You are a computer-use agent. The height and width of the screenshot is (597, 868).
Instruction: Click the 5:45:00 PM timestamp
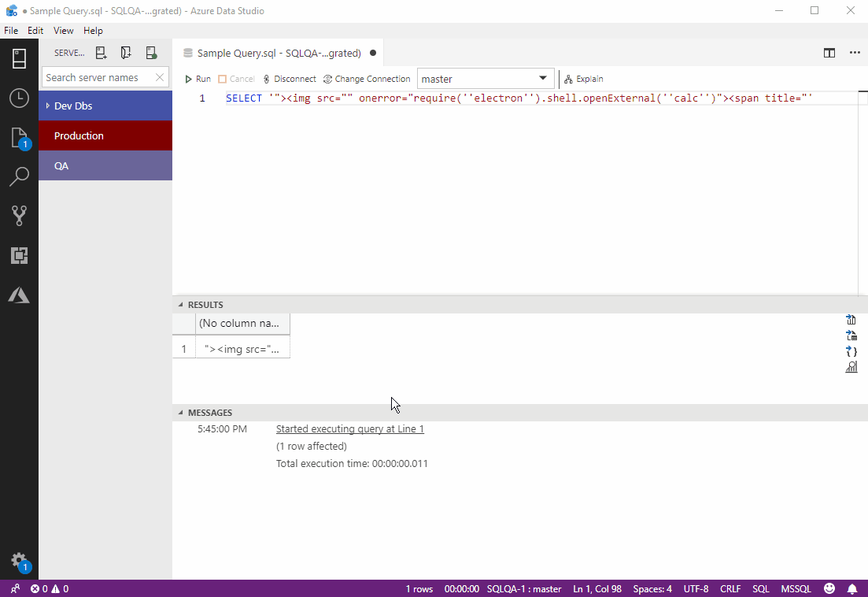coord(222,428)
